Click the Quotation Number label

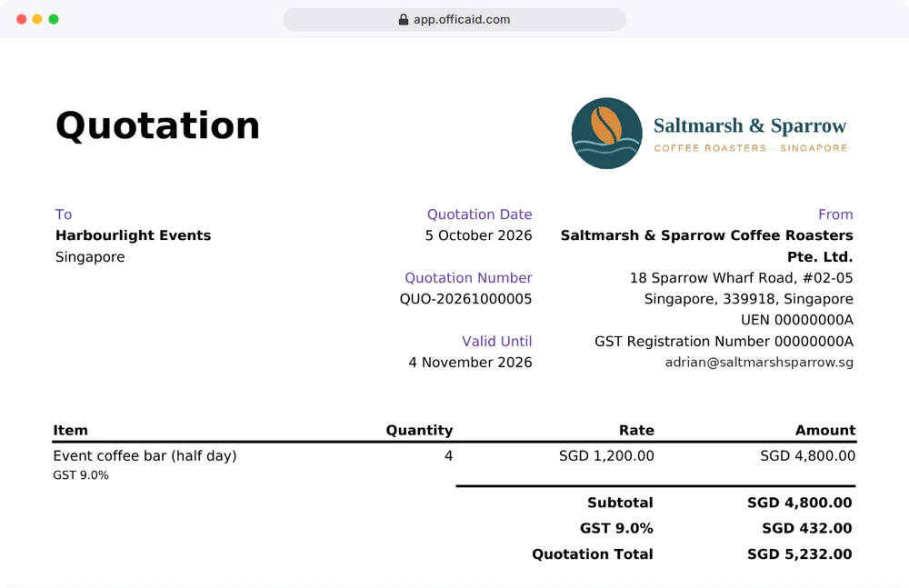coord(468,278)
